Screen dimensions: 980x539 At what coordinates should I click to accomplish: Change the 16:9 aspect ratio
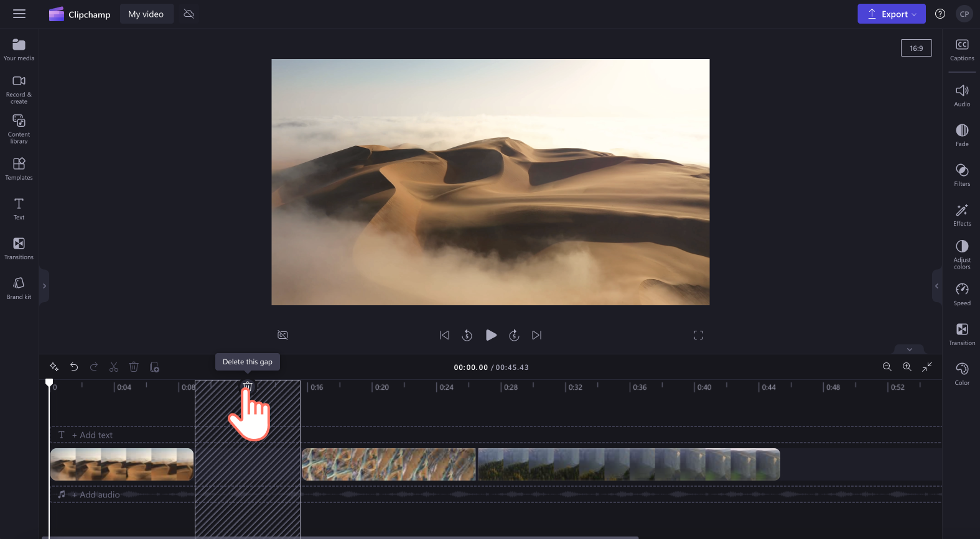(x=916, y=48)
